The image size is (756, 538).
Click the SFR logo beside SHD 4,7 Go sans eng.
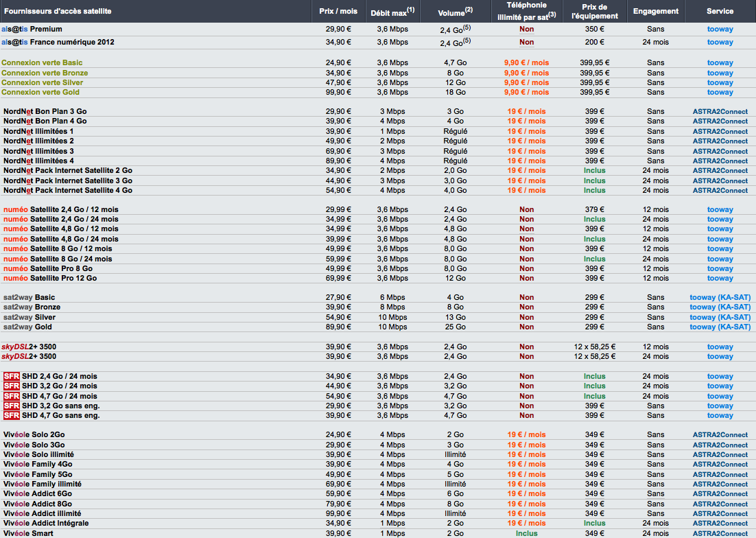pyautogui.click(x=12, y=415)
